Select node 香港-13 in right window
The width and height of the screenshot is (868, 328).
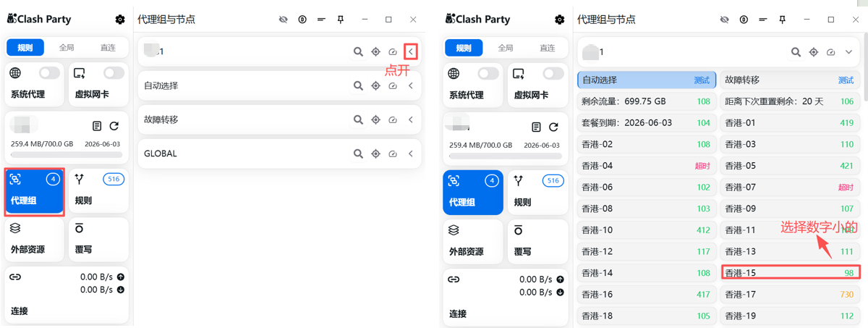point(791,252)
